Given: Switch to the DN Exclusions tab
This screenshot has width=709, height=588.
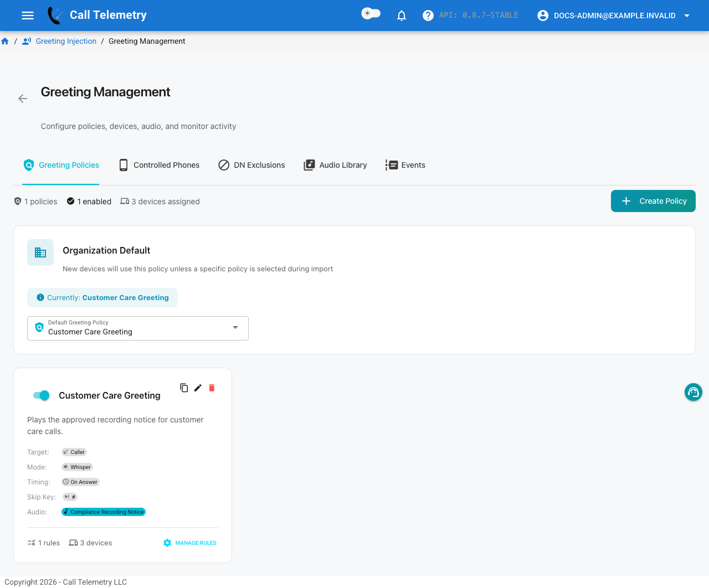Looking at the screenshot, I should tap(251, 165).
